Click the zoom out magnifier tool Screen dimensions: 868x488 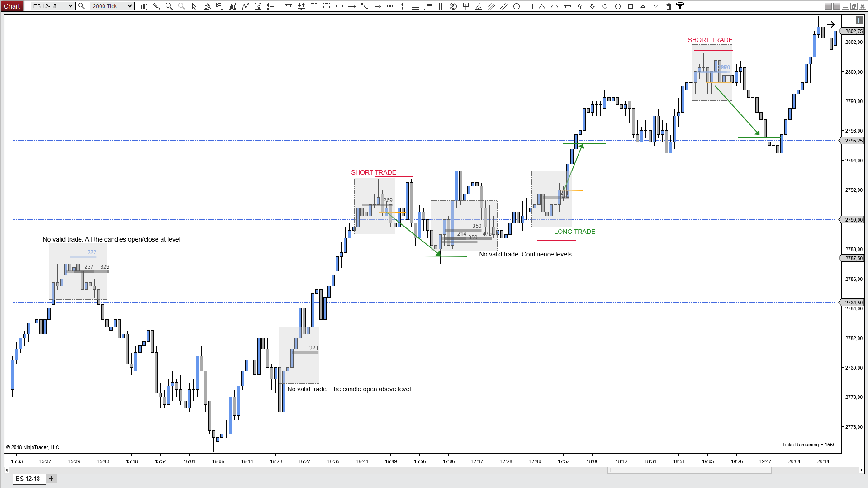pos(182,6)
